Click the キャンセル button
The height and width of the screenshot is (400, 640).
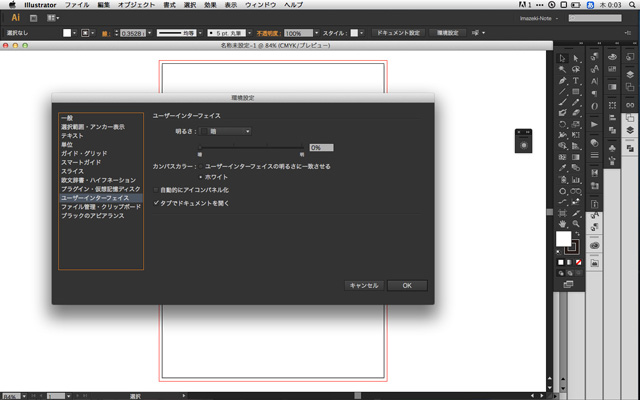[x=364, y=286]
